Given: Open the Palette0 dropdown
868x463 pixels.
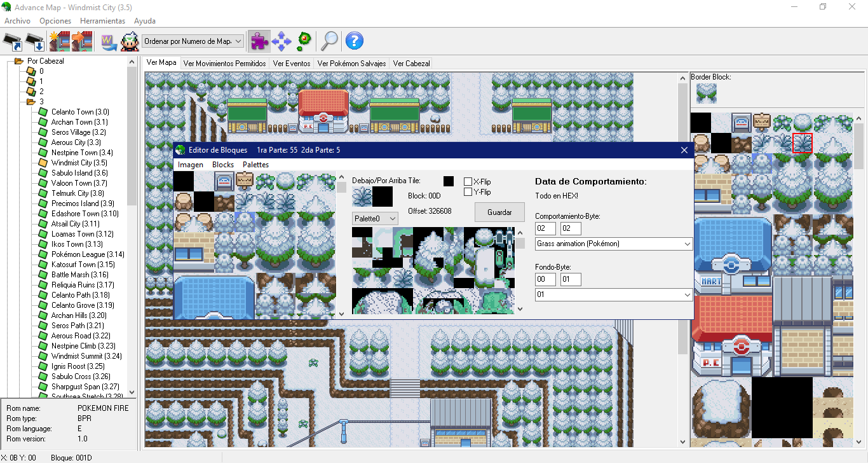Looking at the screenshot, I should (375, 218).
